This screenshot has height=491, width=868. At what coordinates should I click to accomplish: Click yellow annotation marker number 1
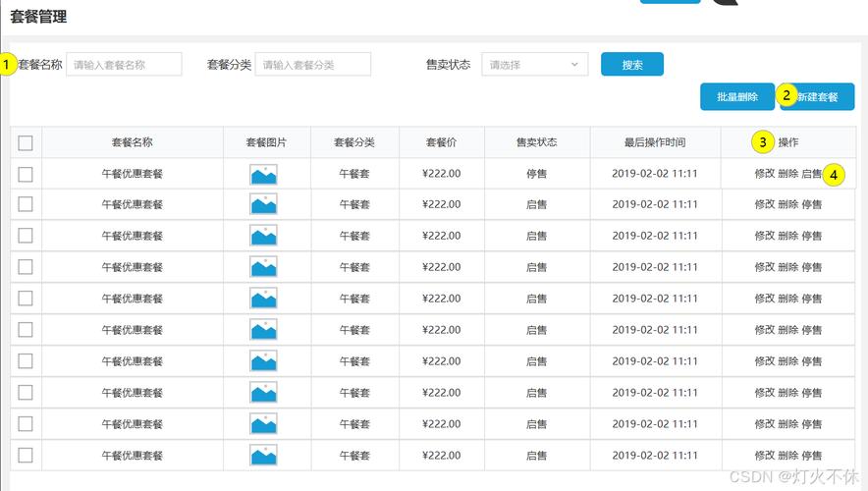(x=8, y=65)
